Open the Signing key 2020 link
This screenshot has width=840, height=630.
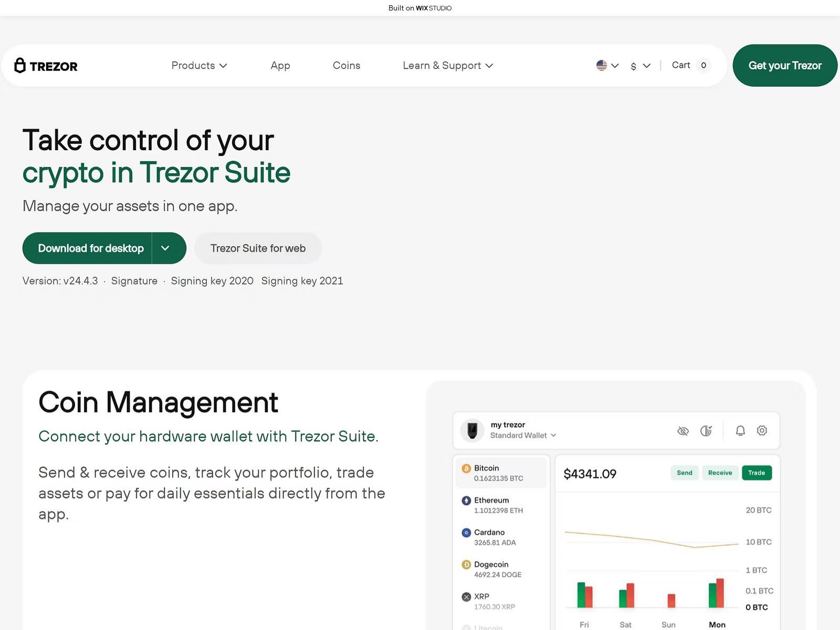(212, 281)
